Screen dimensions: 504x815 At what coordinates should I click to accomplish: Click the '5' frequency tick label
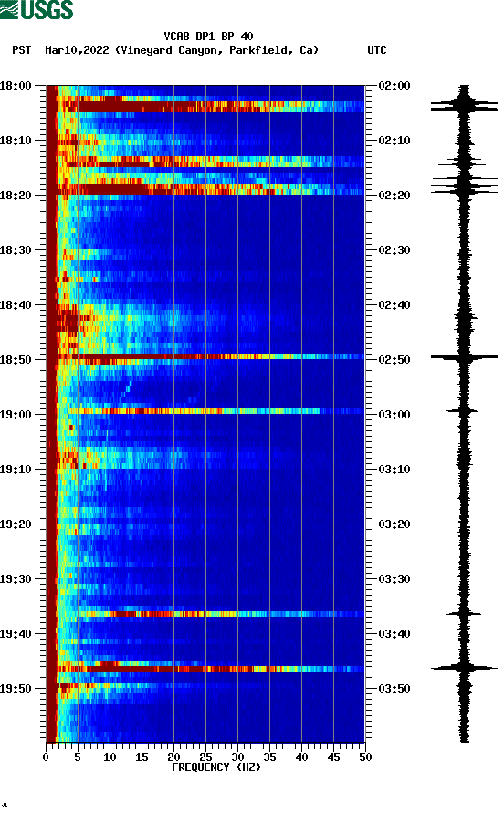click(78, 757)
